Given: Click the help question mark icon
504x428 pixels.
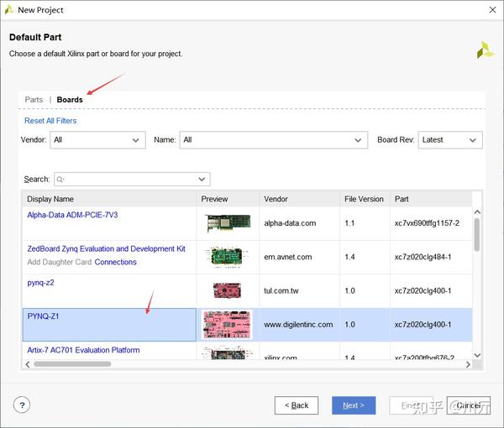Looking at the screenshot, I should [x=22, y=405].
